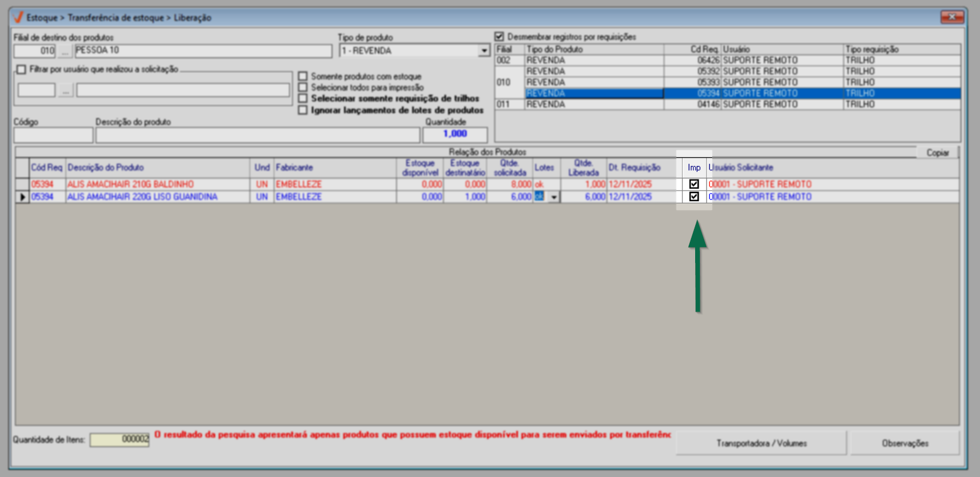
Task: Open the Lotes dropdown in the GUANIDINA row
Action: (554, 197)
